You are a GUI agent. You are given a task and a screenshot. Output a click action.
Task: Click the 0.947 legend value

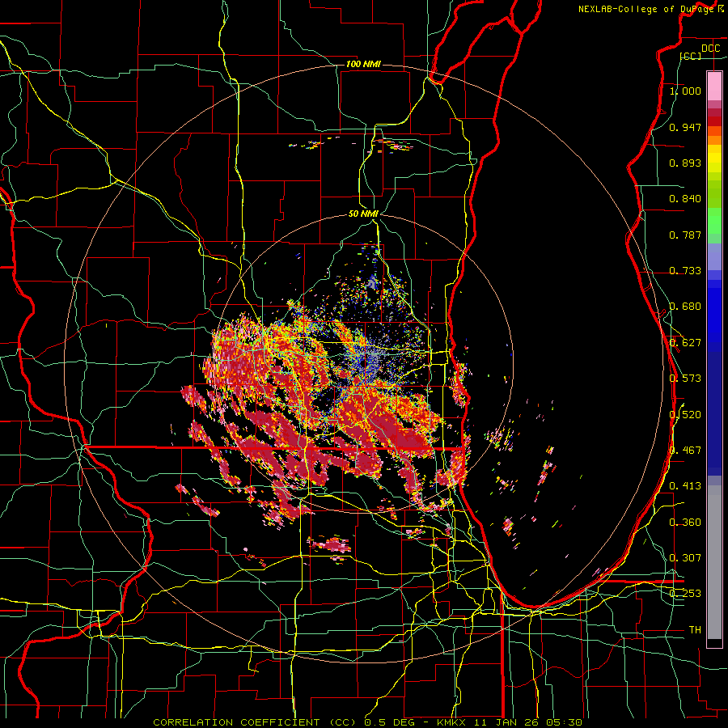685,127
